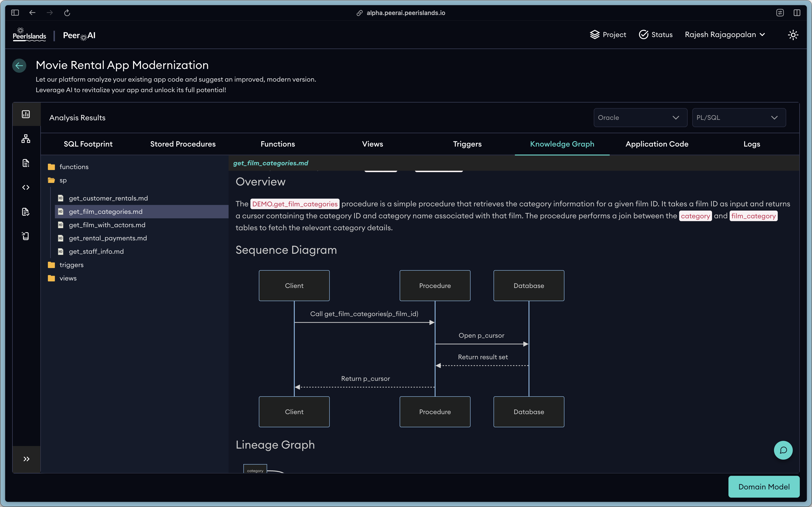Open the chat bubble assistant button
This screenshot has width=812, height=507.
(x=783, y=450)
